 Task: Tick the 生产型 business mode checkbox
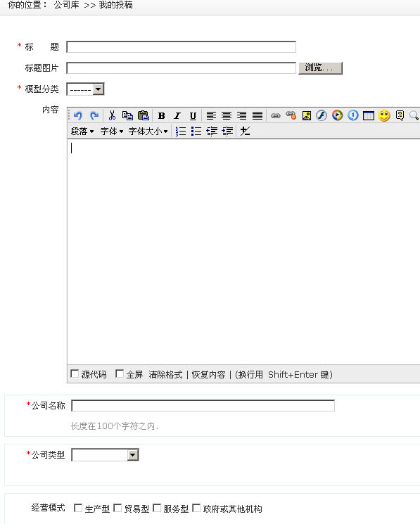[78, 509]
